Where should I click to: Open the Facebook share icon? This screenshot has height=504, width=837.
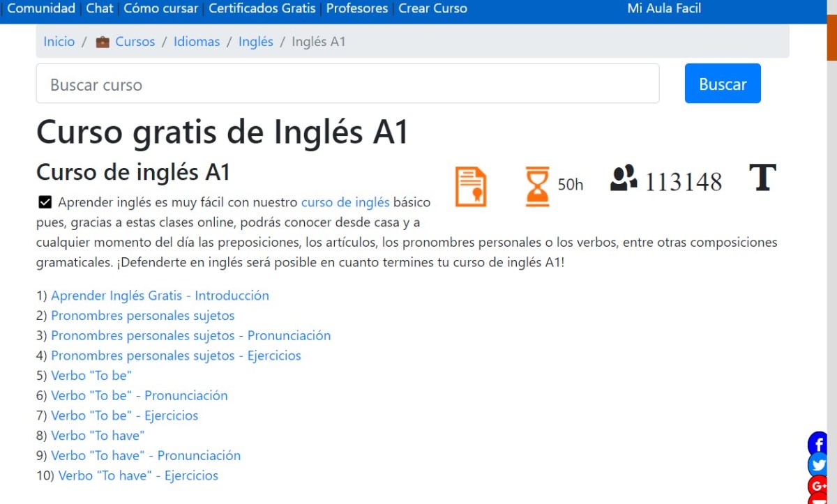click(x=817, y=443)
